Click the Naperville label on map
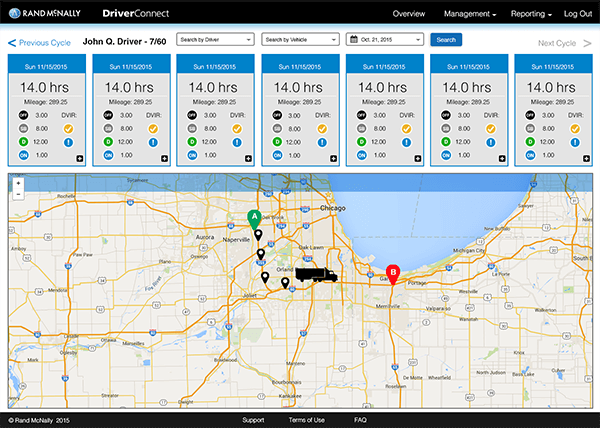The image size is (600, 428). [236, 240]
